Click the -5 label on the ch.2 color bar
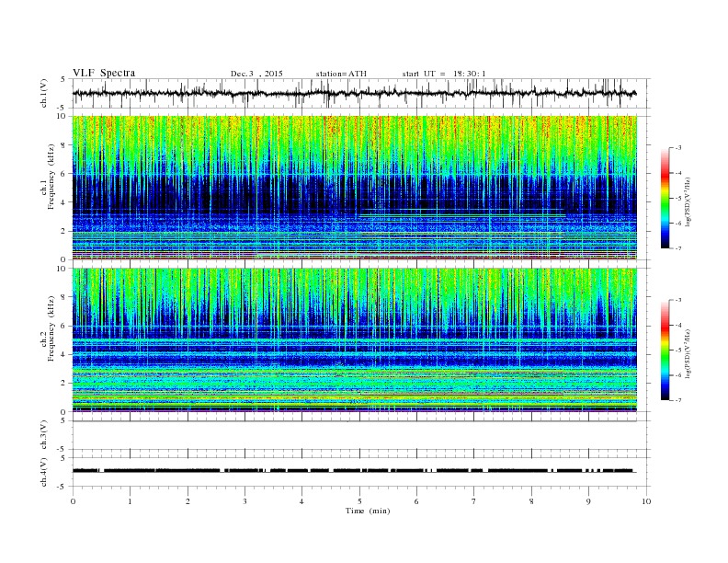This screenshot has width=728, height=563. (x=678, y=350)
